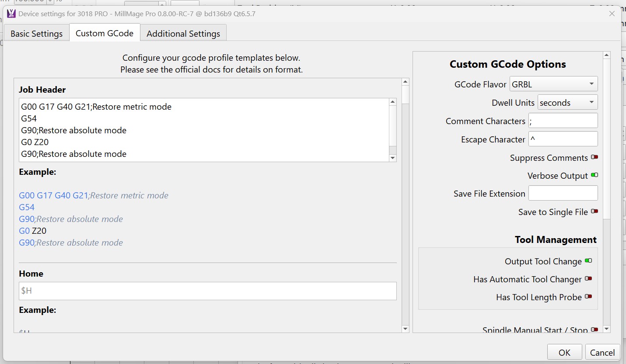Enable the Suppress Comments toggle

(x=594, y=157)
